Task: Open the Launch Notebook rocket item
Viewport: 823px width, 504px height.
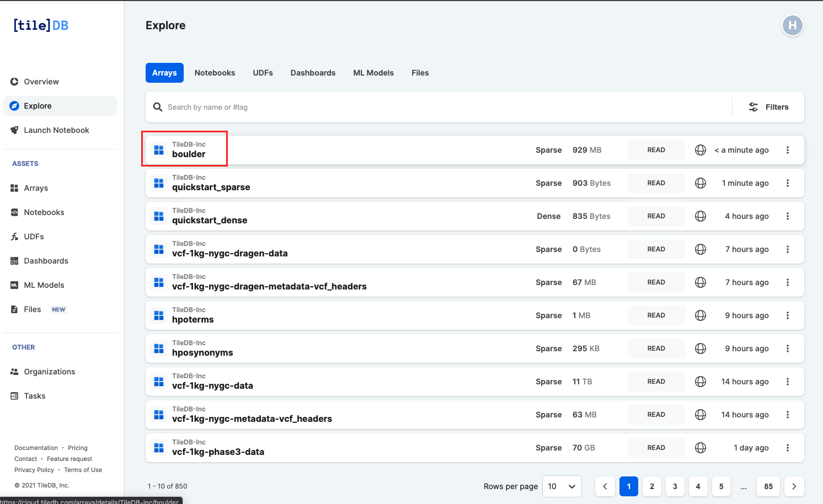Action: (56, 130)
